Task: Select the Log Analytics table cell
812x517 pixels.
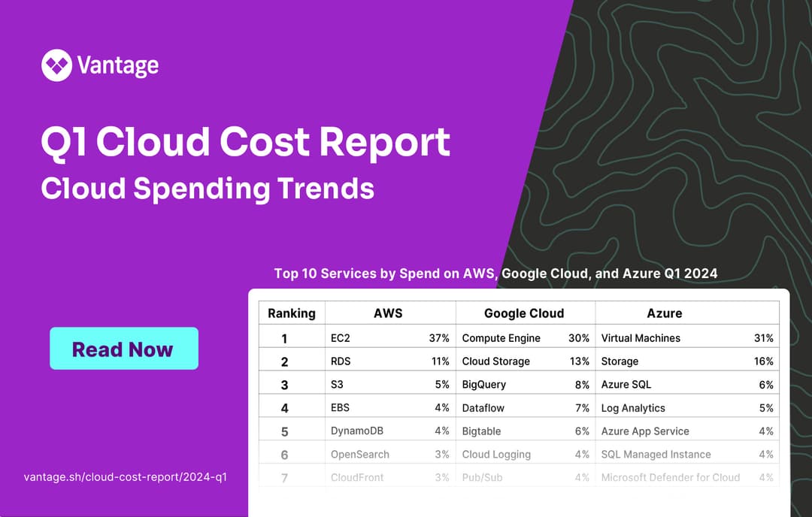Action: 633,408
